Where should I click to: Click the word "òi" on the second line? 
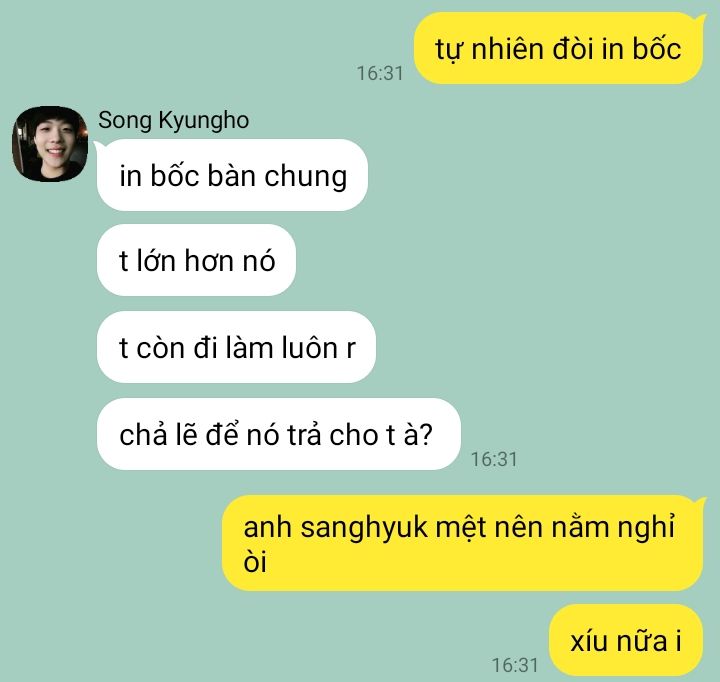pyautogui.click(x=255, y=561)
